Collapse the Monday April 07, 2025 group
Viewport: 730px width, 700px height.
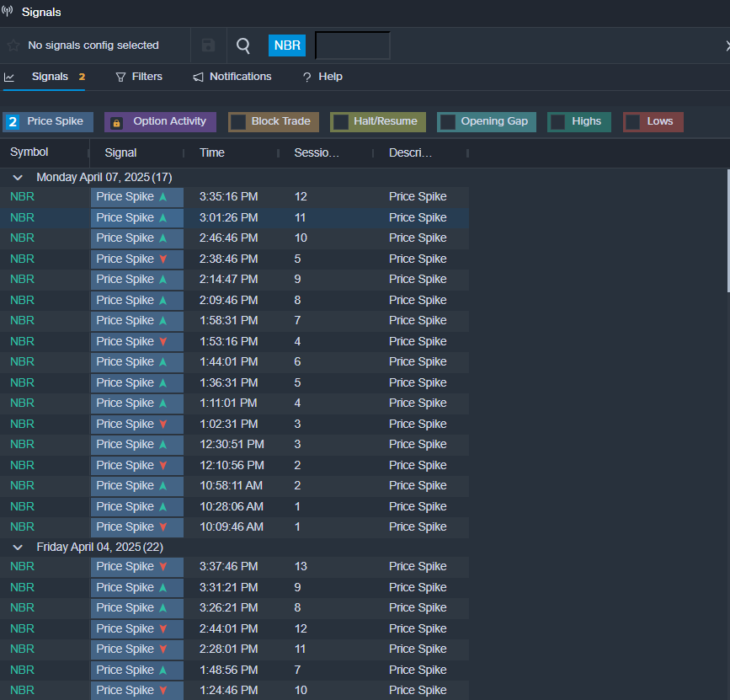(x=18, y=178)
